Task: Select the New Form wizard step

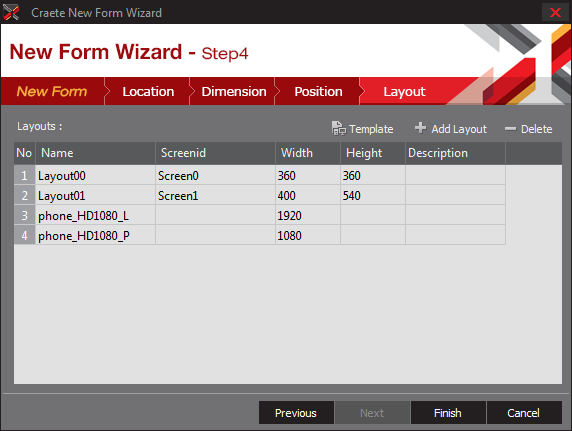Action: pos(52,91)
